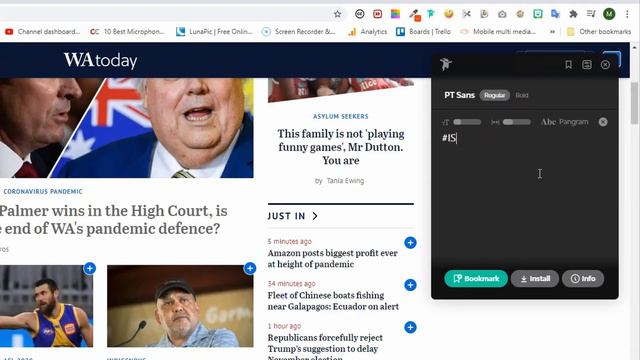
Task: Read the Republicans forcefully reject story
Action: coord(325,348)
